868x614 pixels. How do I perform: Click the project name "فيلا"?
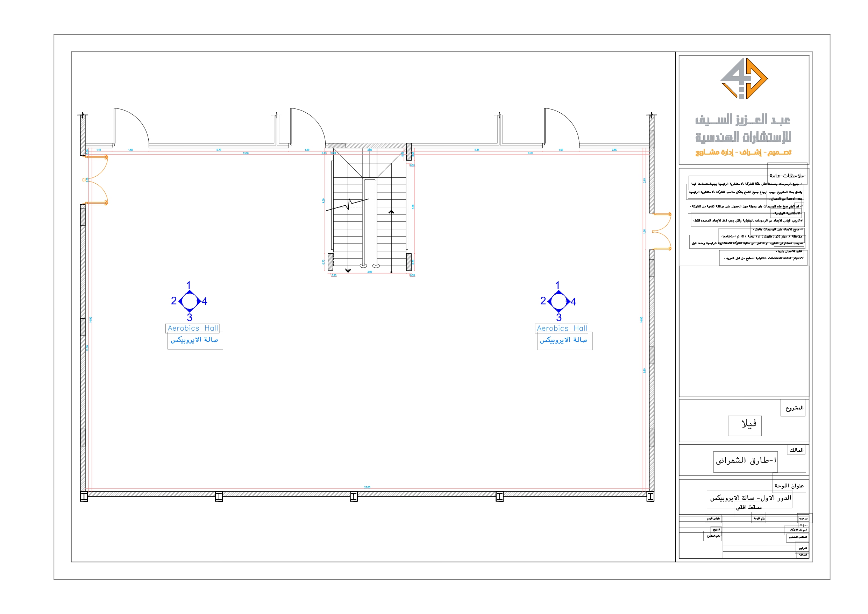(749, 423)
